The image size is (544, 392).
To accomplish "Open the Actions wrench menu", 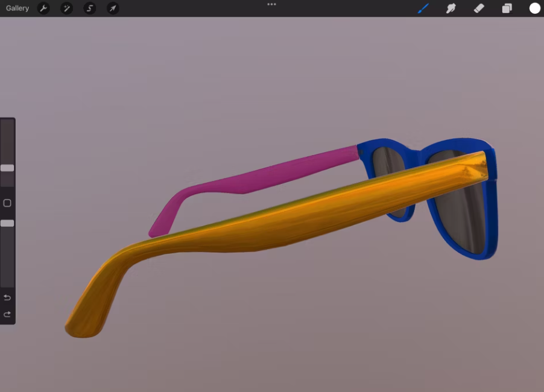I will [x=43, y=8].
